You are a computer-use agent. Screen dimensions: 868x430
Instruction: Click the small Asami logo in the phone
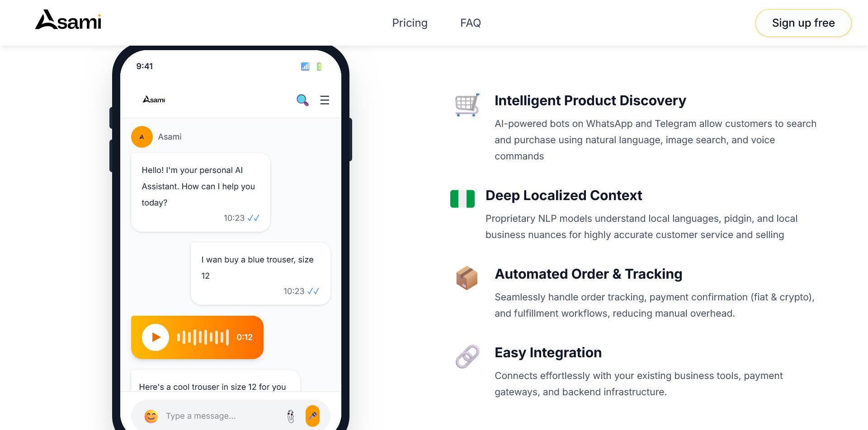[154, 99]
